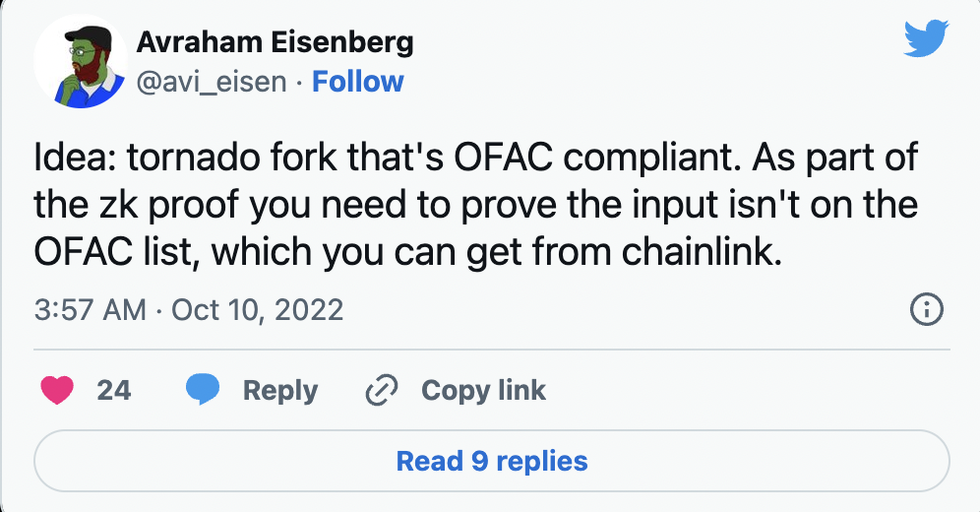Click the chain link icon
The width and height of the screenshot is (980, 512).
[x=381, y=390]
